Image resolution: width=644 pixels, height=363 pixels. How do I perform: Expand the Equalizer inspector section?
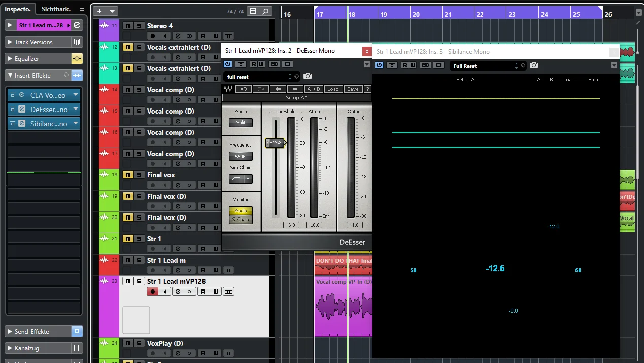click(10, 59)
